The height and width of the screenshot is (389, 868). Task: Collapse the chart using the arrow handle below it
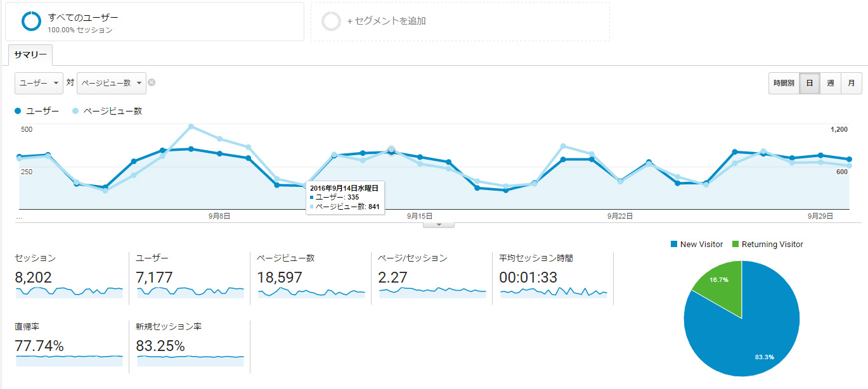click(x=439, y=225)
